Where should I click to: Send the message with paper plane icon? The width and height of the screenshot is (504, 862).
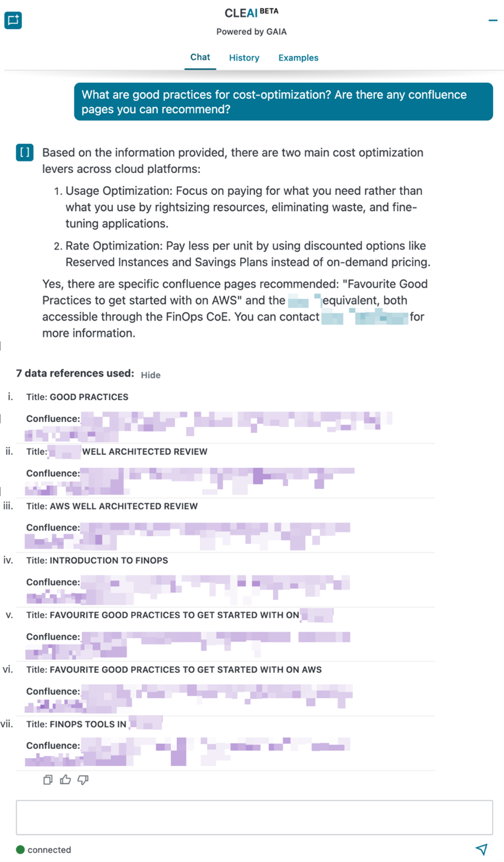click(481, 849)
